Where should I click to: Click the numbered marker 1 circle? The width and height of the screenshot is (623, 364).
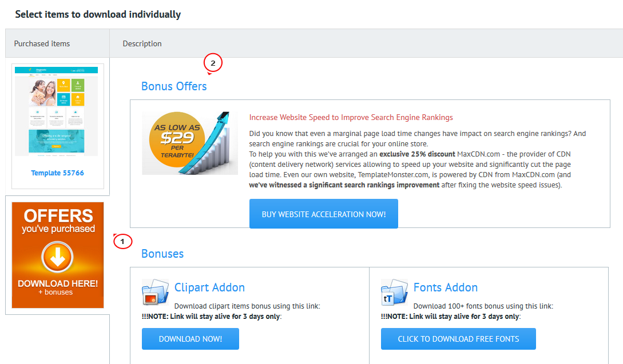point(123,241)
